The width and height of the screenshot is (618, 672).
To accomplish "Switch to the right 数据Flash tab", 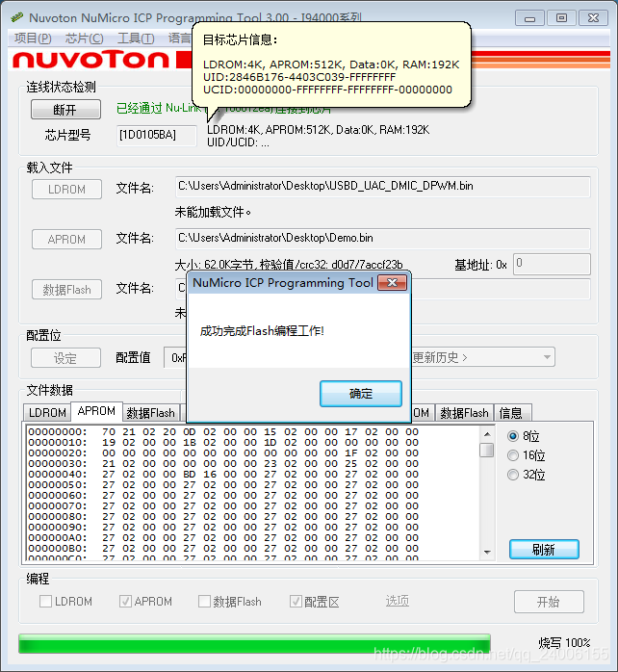I will pos(464,413).
